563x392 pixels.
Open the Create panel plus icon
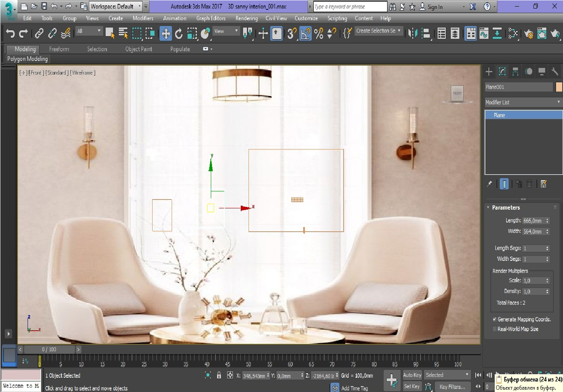[x=489, y=71]
